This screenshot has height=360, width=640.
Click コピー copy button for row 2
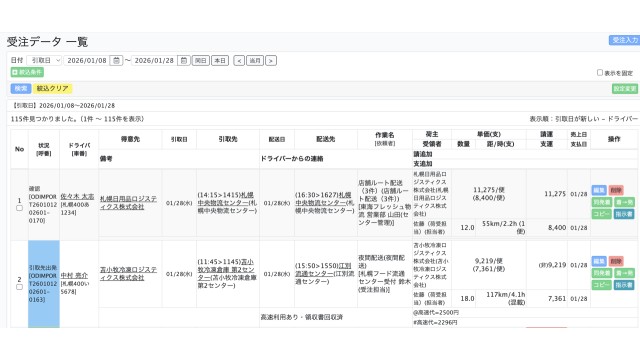(x=602, y=285)
